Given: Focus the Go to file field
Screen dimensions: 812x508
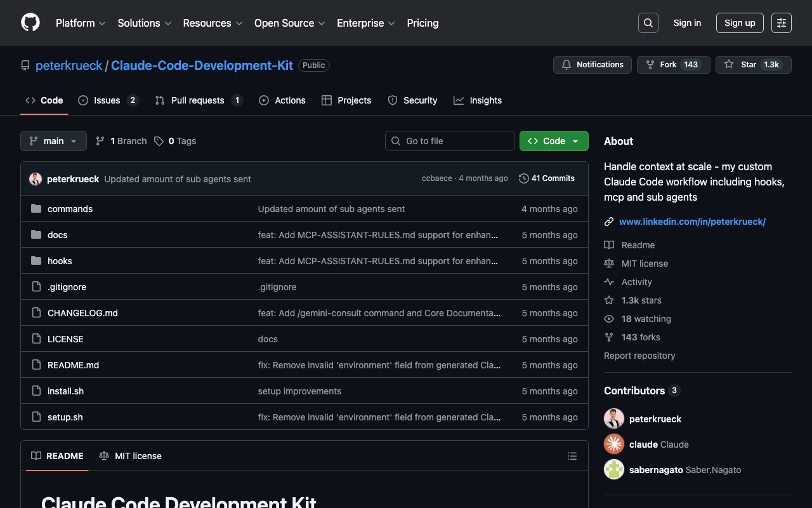Looking at the screenshot, I should (x=450, y=141).
